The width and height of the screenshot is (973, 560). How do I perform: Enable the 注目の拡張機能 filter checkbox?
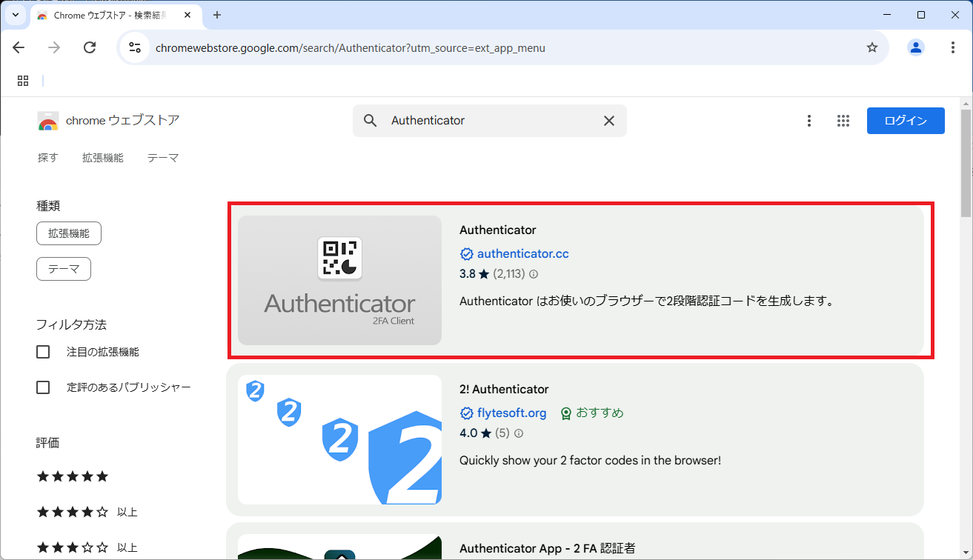43,351
